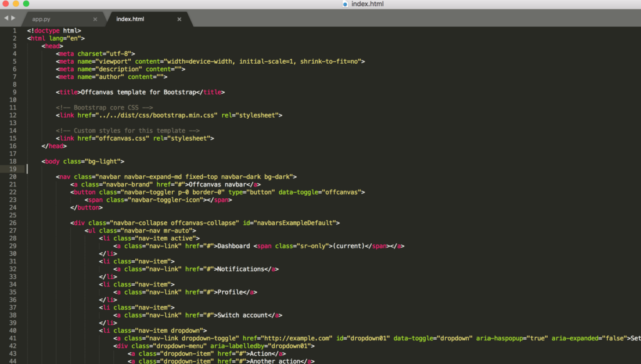
Task: Click line number 18 in the gutter
Action: 13,161
